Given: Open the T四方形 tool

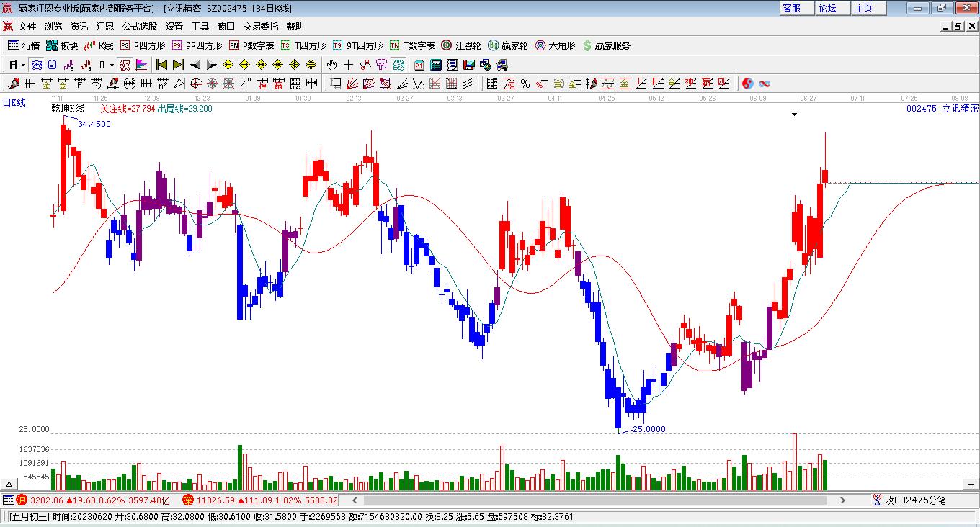Looking at the screenshot, I should (303, 45).
